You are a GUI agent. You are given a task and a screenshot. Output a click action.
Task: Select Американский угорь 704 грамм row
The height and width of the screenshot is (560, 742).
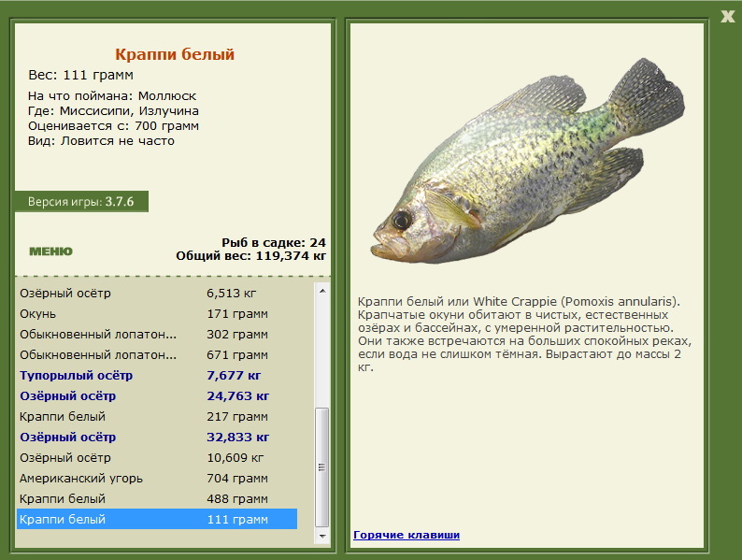(157, 478)
